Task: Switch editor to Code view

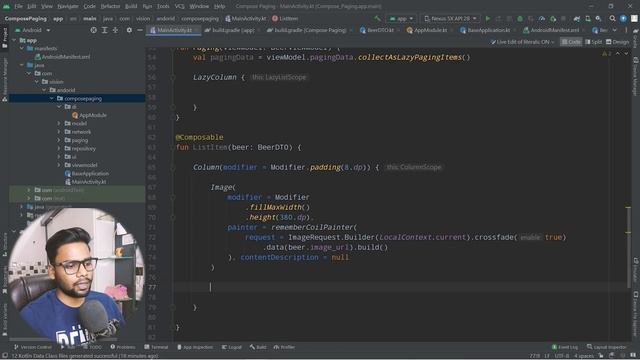Action: 571,42
